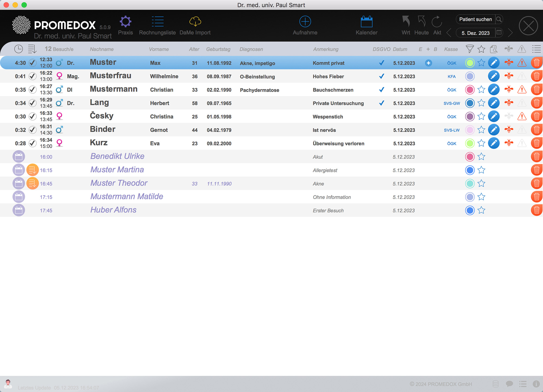Open the list menu in header
This screenshot has height=392, width=543.
tap(536, 49)
